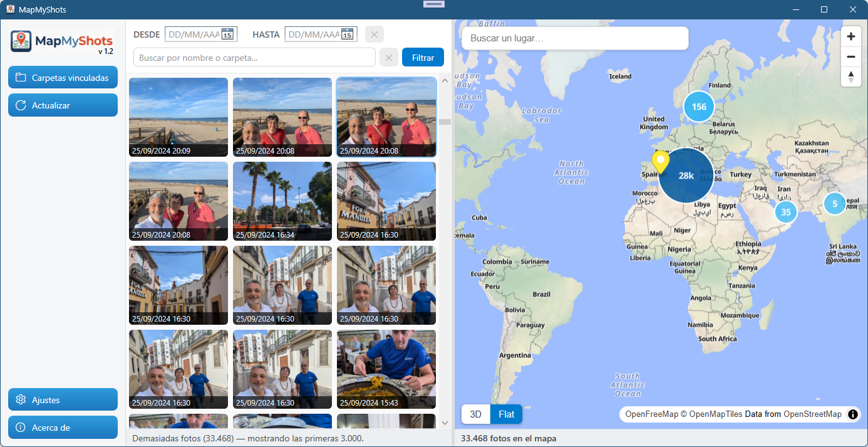
Task: Click the v 1.2 version label
Action: click(106, 51)
